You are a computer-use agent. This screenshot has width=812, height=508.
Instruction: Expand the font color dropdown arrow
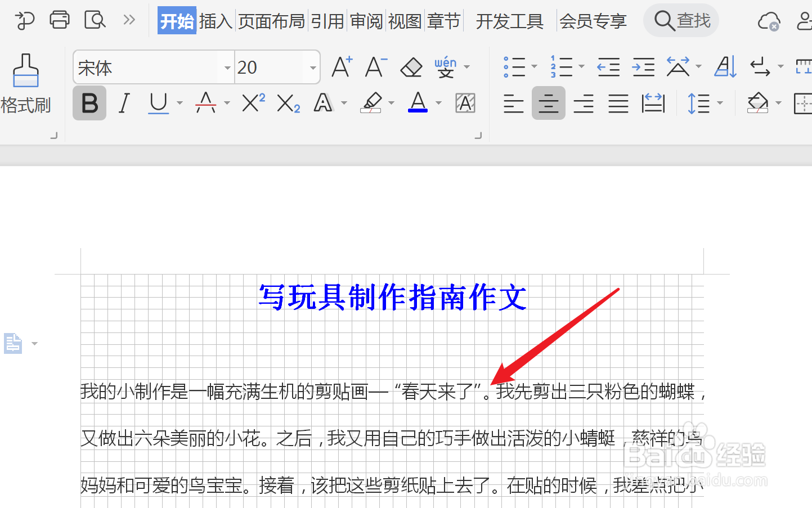tap(438, 104)
